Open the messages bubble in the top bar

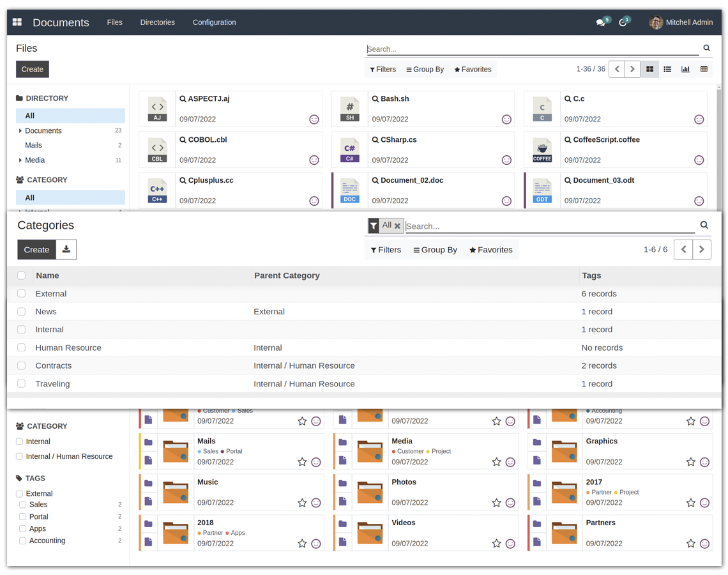click(600, 21)
